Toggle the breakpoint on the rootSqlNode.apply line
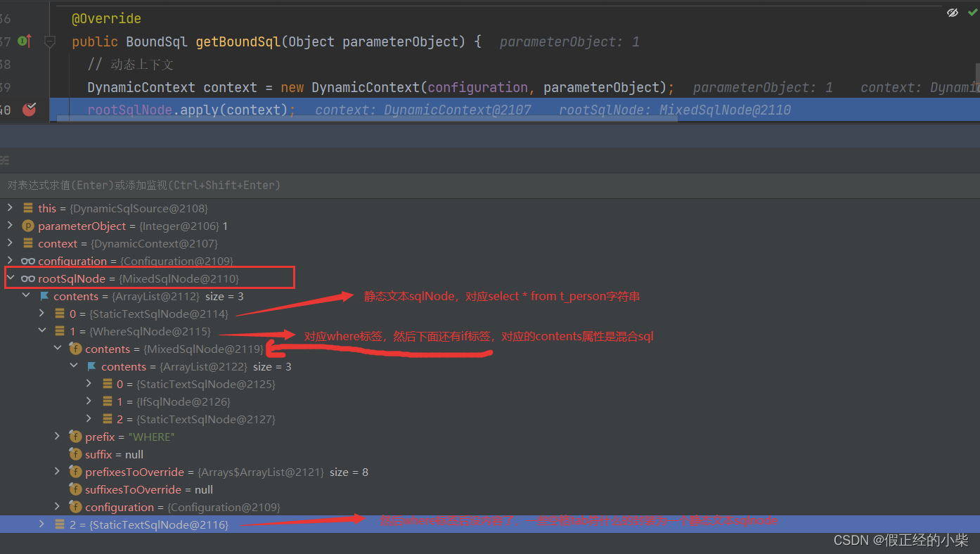The image size is (980, 554). pos(29,109)
